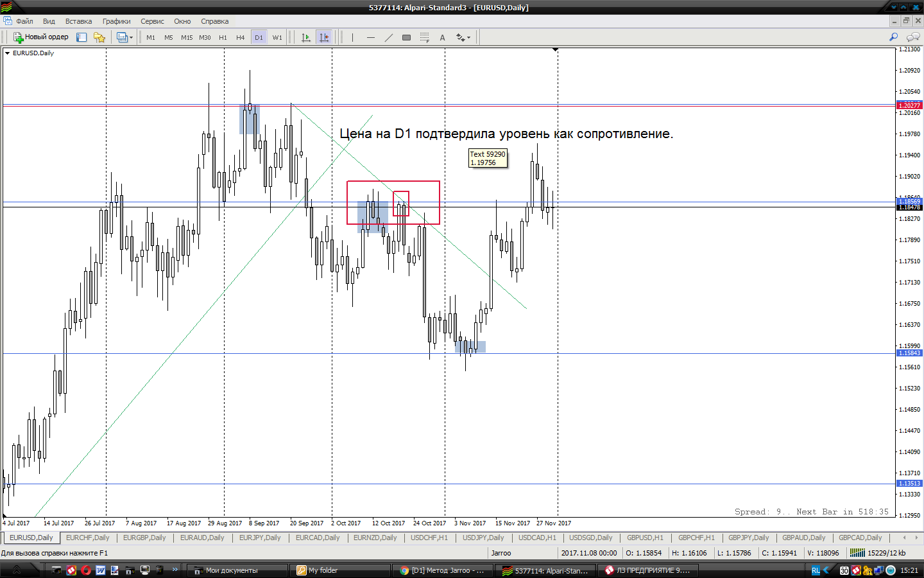Open the Графики menu
This screenshot has width=924, height=578.
click(x=116, y=21)
